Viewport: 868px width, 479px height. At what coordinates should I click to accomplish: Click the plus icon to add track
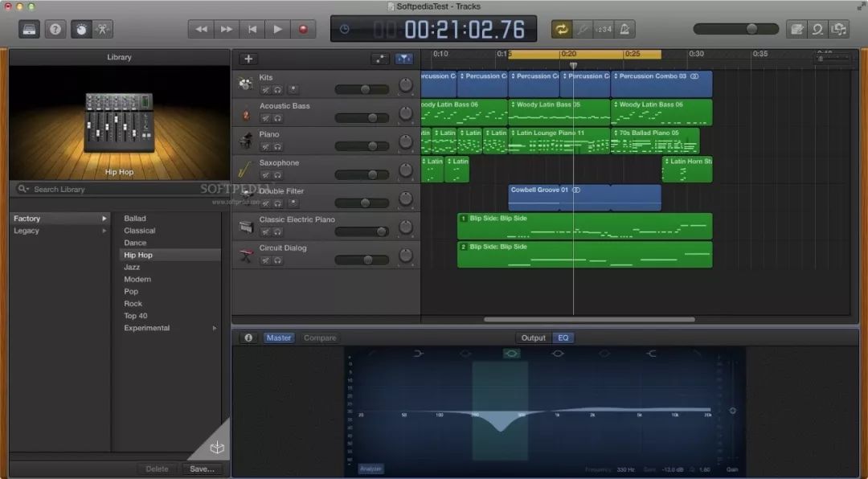248,59
